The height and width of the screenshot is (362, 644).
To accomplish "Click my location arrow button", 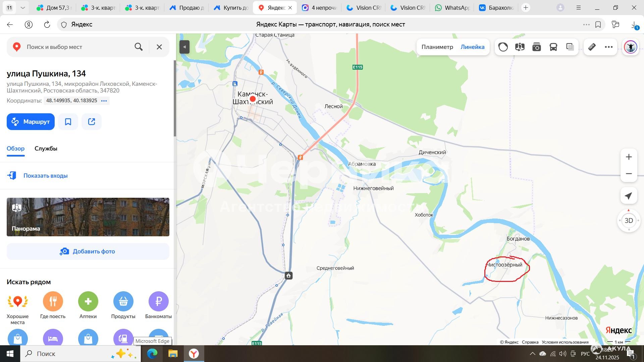I will click(629, 196).
